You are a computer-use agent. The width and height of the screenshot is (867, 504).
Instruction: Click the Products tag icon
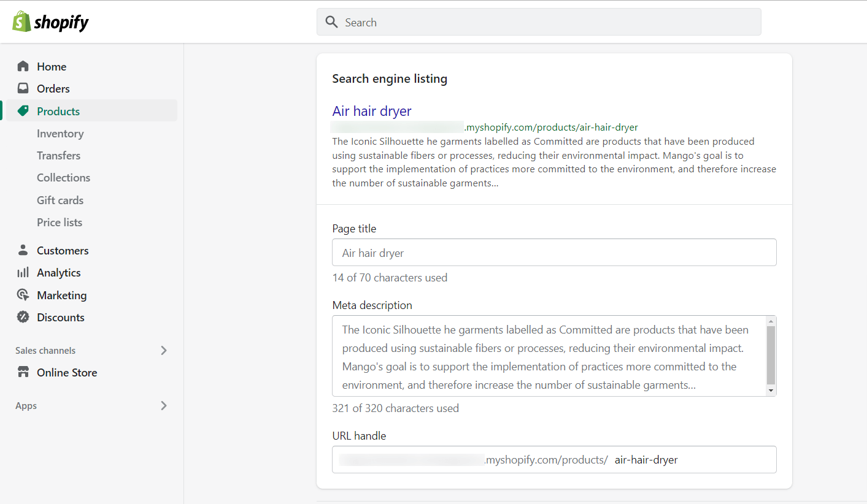(x=23, y=111)
